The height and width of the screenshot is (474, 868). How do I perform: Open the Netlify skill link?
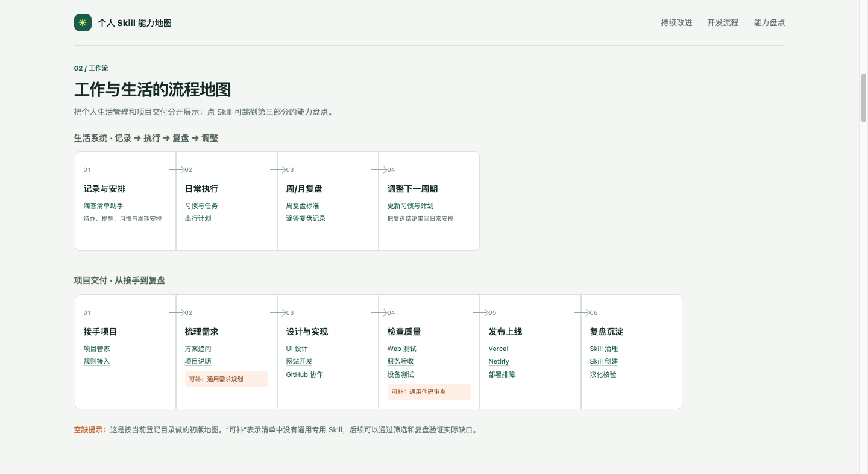(498, 362)
